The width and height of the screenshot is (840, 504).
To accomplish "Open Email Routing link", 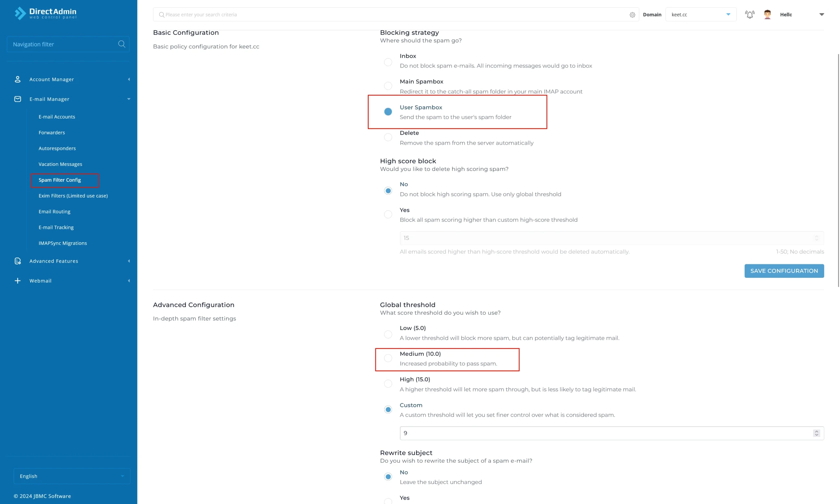I will [x=54, y=212].
